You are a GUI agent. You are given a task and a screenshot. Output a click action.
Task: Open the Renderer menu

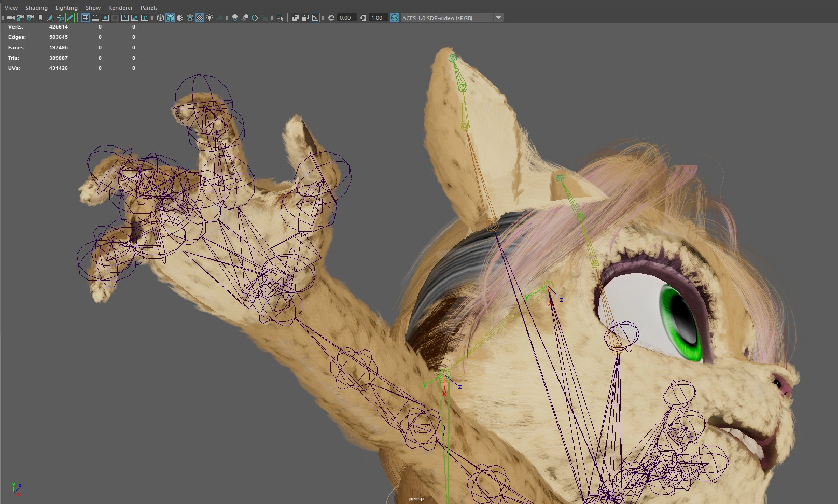click(120, 8)
